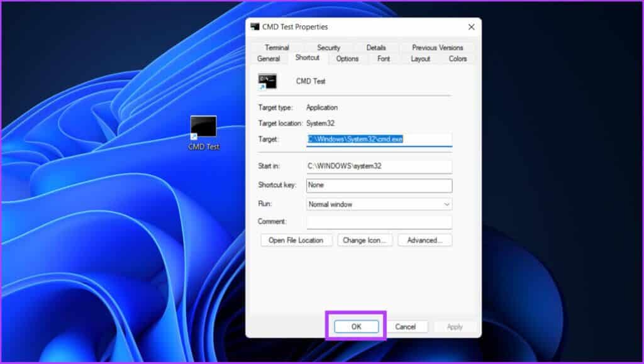Open the Security tab
Viewport: 644px width, 364px height.
[328, 48]
